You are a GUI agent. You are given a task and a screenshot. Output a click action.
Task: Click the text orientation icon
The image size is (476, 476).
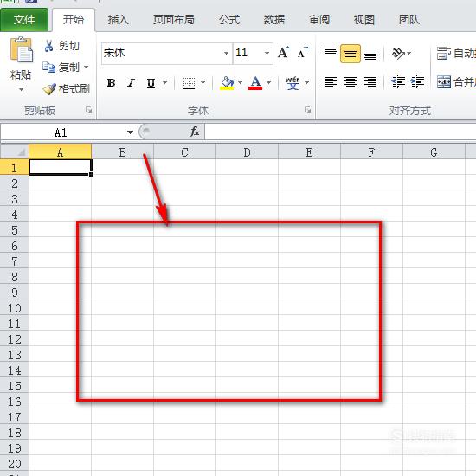pyautogui.click(x=398, y=54)
